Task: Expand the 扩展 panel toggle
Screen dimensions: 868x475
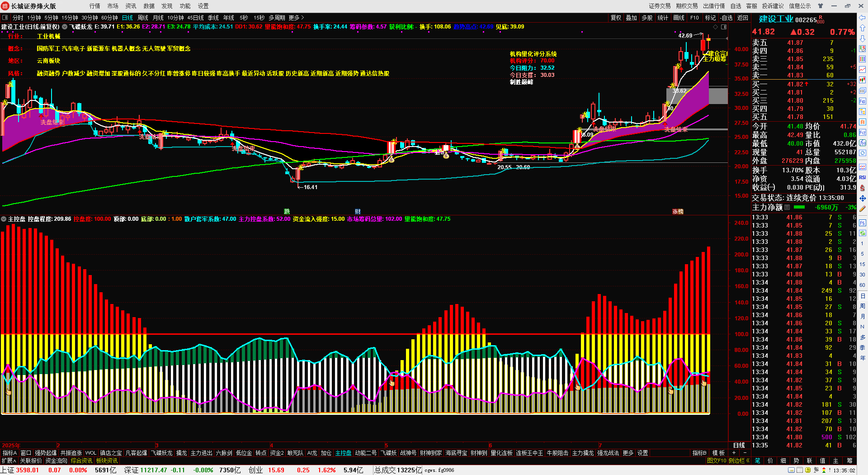Action: click(9, 461)
